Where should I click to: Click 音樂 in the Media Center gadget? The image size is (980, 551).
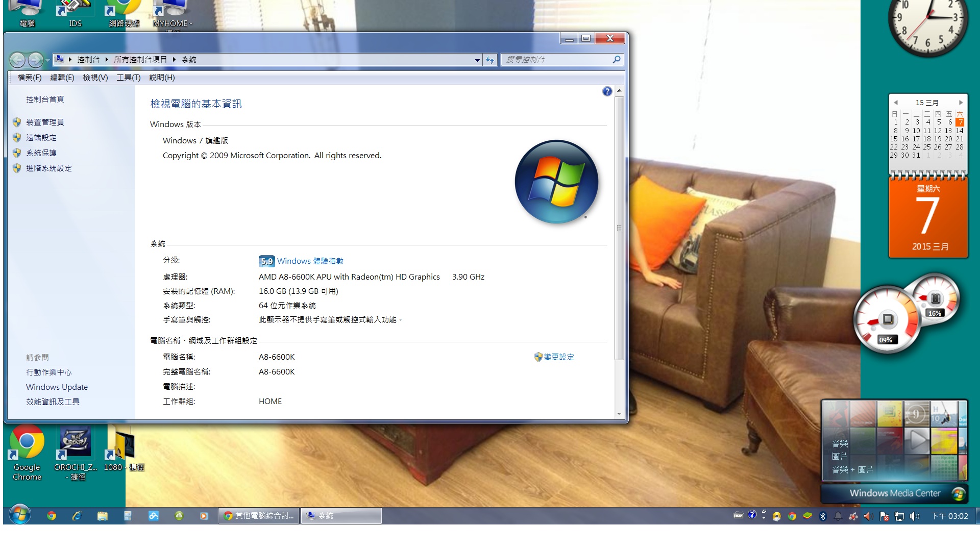pyautogui.click(x=840, y=444)
